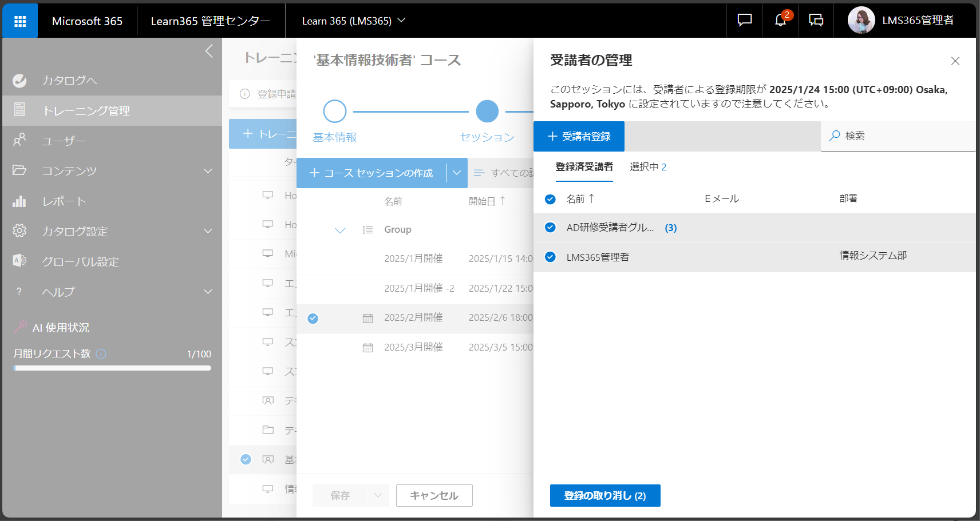This screenshot has width=980, height=521.
Task: Close the 受講者の管理 panel
Action: point(955,61)
